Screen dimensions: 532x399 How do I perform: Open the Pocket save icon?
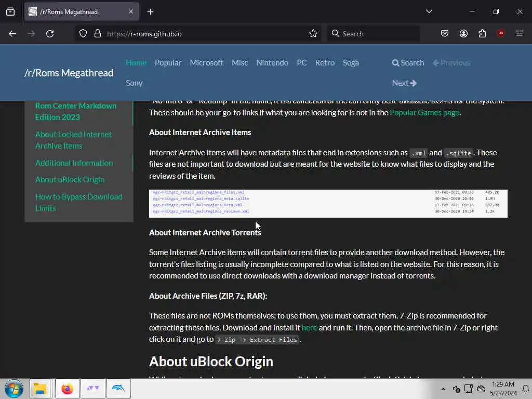[x=445, y=34]
